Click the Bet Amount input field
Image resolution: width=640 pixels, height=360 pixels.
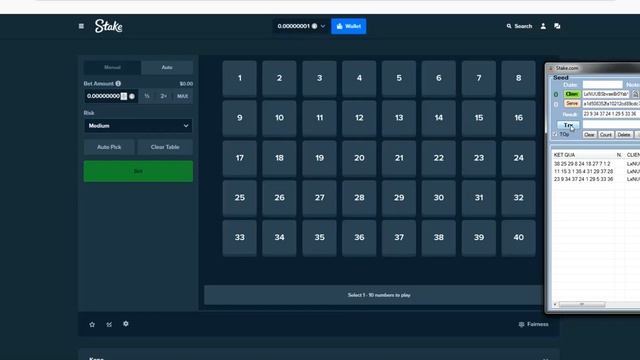click(x=111, y=96)
